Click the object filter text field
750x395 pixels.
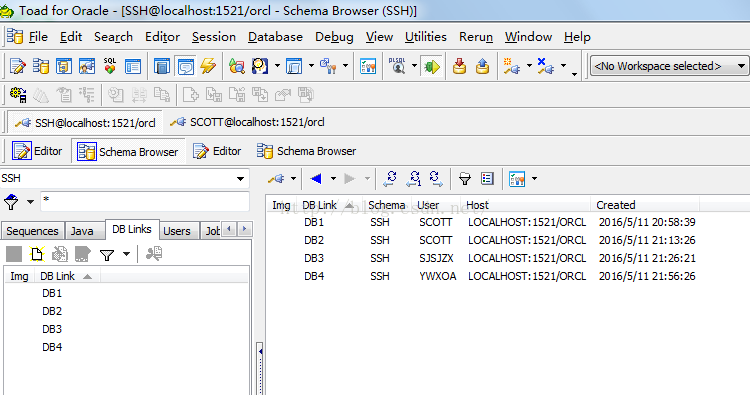(145, 202)
